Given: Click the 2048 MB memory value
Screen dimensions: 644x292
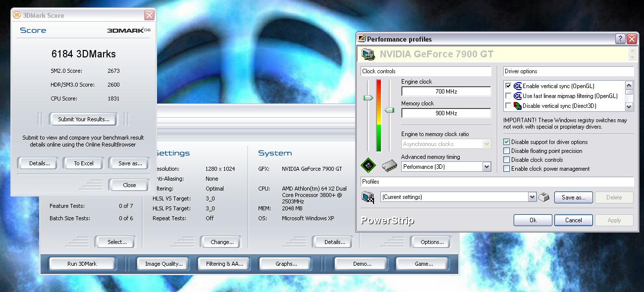Looking at the screenshot, I should (292, 208).
